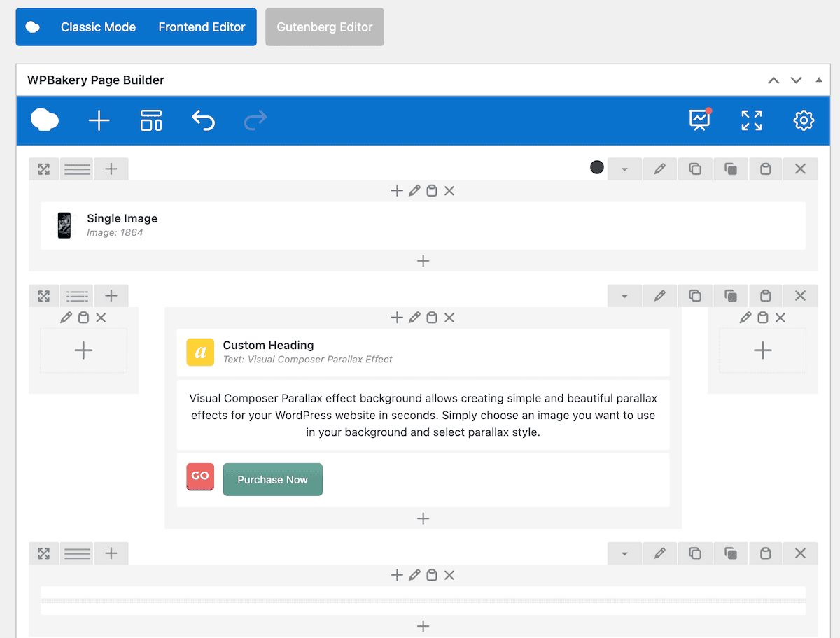
Task: Click the Purchase Now button
Action: (272, 479)
